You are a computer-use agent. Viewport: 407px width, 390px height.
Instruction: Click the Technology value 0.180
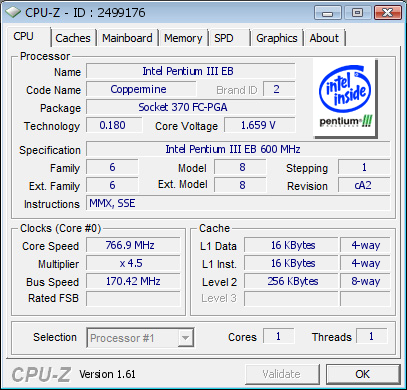(x=114, y=125)
